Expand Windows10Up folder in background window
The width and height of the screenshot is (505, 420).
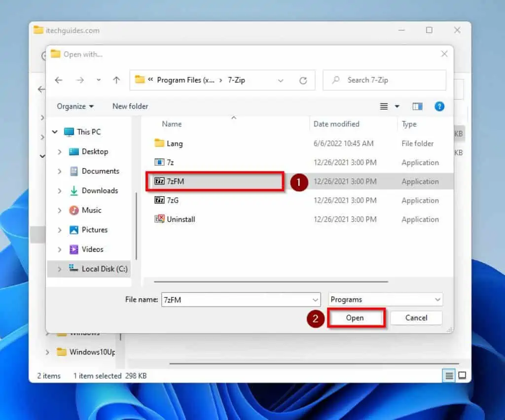[47, 352]
